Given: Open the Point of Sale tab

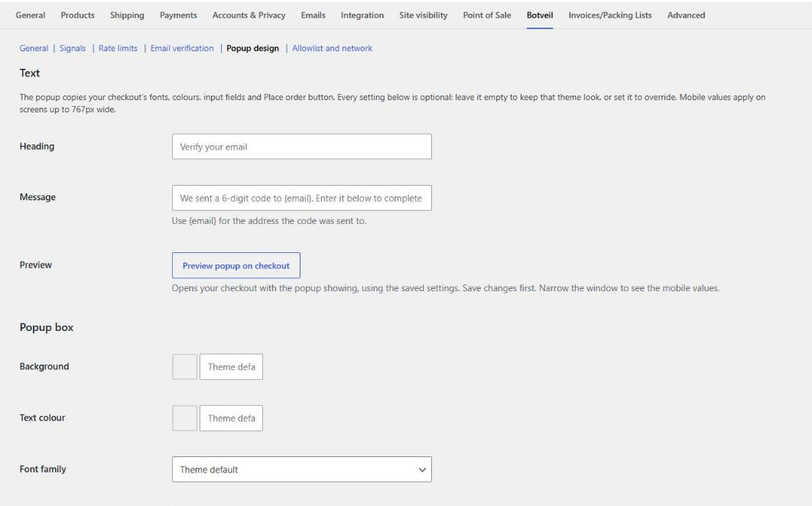Looking at the screenshot, I should (x=487, y=15).
